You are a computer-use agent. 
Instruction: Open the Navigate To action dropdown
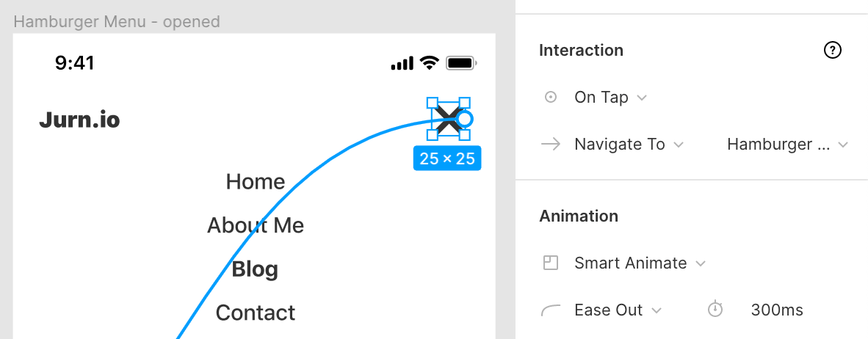pyautogui.click(x=629, y=145)
